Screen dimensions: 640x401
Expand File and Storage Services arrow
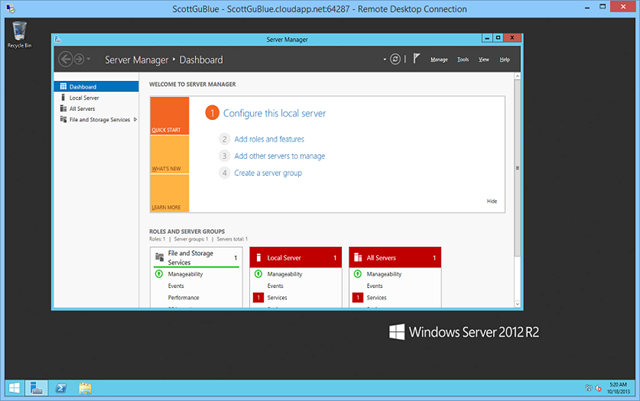coord(135,120)
